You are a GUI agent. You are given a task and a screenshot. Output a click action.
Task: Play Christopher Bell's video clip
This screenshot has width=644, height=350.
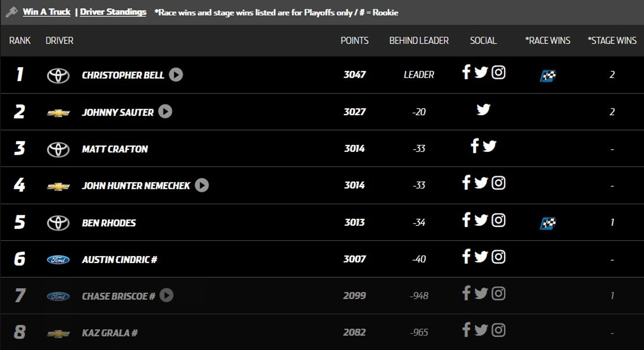coord(176,75)
